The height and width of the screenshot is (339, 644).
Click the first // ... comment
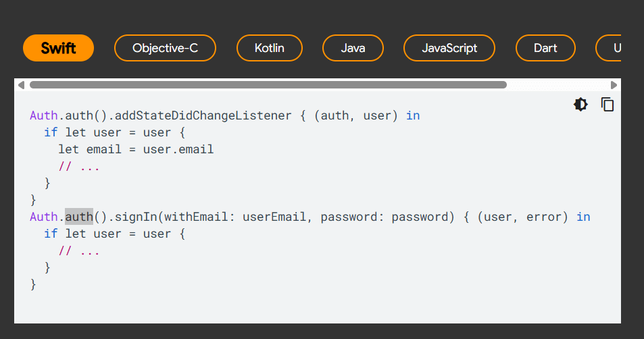pos(79,167)
